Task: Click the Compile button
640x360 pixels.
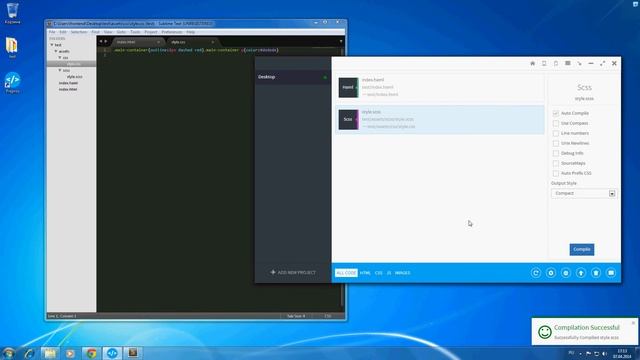Action: (x=582, y=249)
